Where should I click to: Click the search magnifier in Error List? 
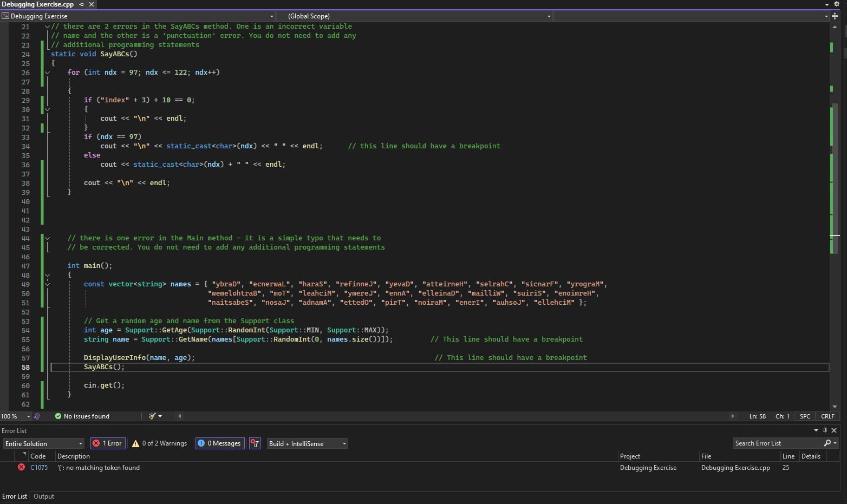click(x=827, y=443)
